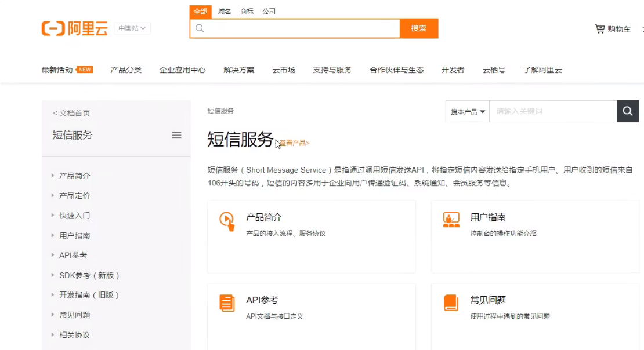
Task: Select the 全部 search tab
Action: 200,12
